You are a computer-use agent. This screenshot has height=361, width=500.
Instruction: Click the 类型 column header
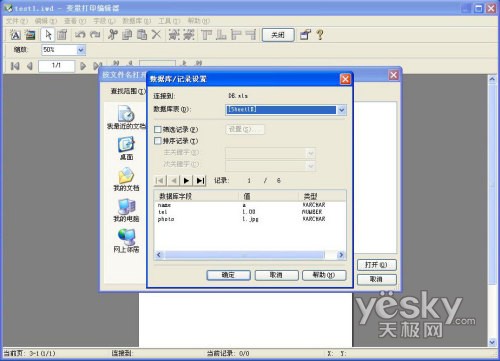322,196
